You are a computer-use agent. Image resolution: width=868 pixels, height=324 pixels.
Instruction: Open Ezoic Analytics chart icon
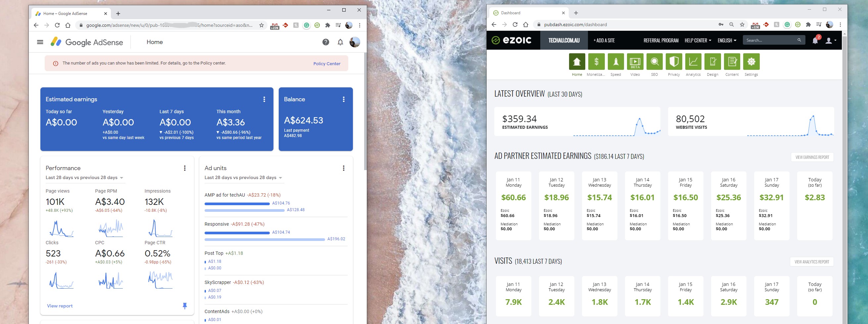[x=693, y=62]
